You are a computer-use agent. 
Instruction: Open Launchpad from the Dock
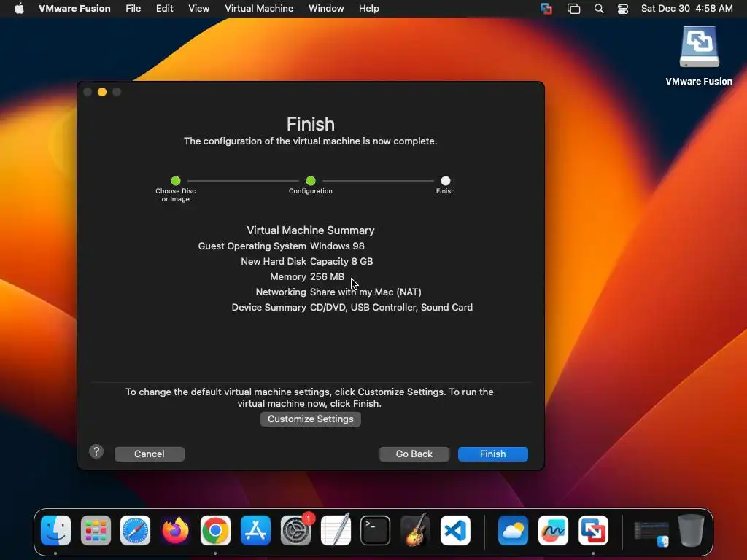(x=96, y=530)
